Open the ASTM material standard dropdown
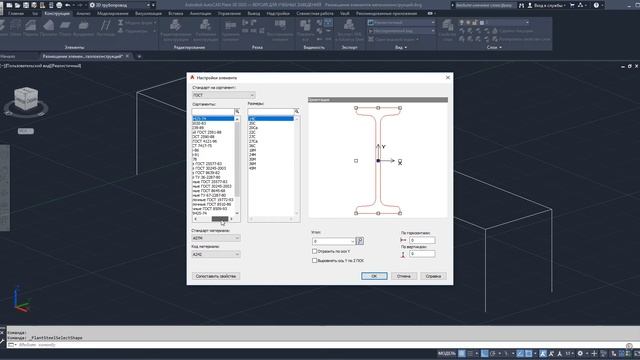Viewport: 640px width, 360px height. pos(216,238)
